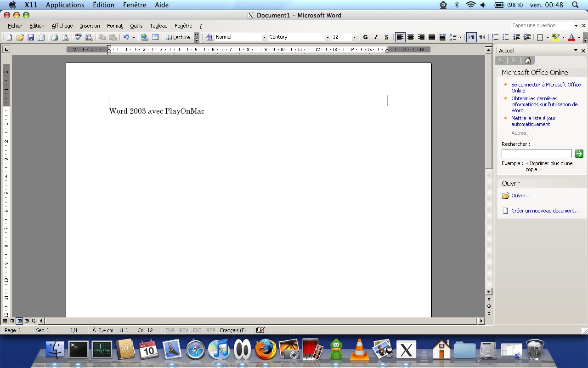The width and height of the screenshot is (588, 368).
Task: Open Tables and Borders icon
Action: click(x=155, y=37)
